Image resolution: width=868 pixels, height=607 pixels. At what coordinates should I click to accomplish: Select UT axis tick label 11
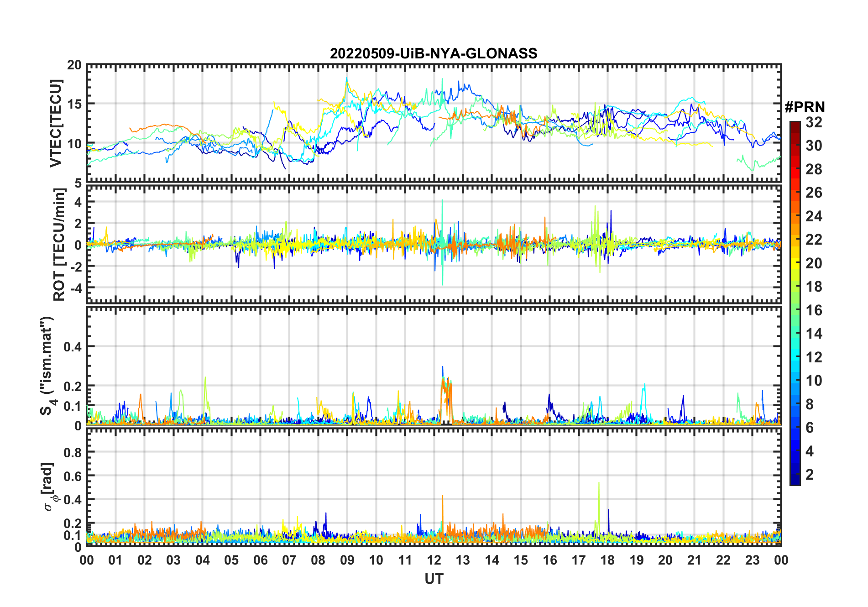click(405, 560)
